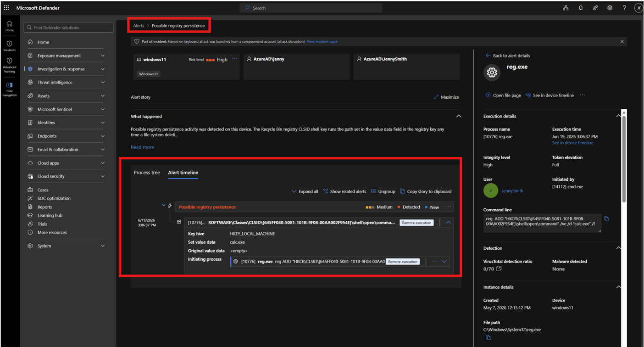Copy the file path icon

click(x=488, y=338)
